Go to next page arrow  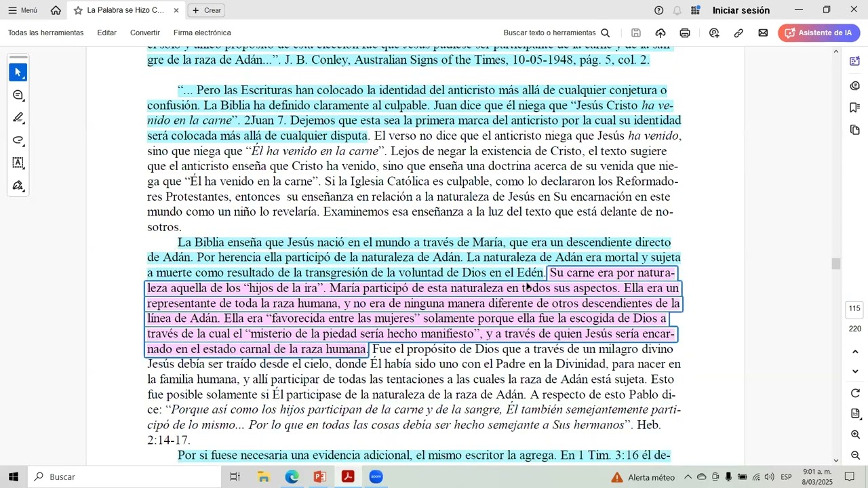pos(855,371)
